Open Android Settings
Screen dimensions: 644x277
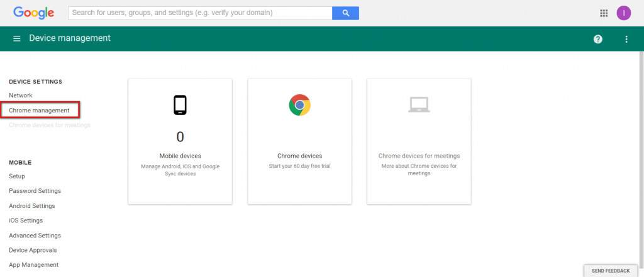tap(32, 205)
